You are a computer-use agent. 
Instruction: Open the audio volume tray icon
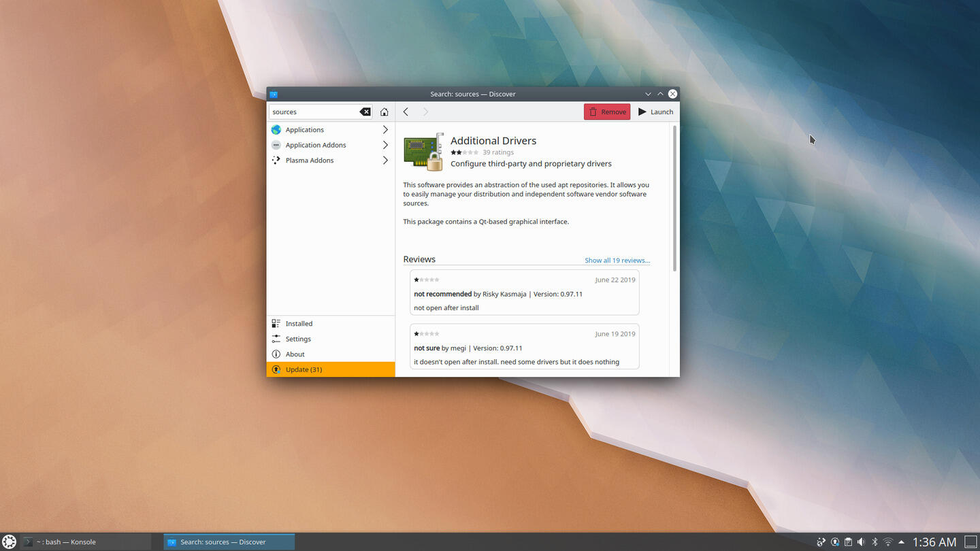861,542
